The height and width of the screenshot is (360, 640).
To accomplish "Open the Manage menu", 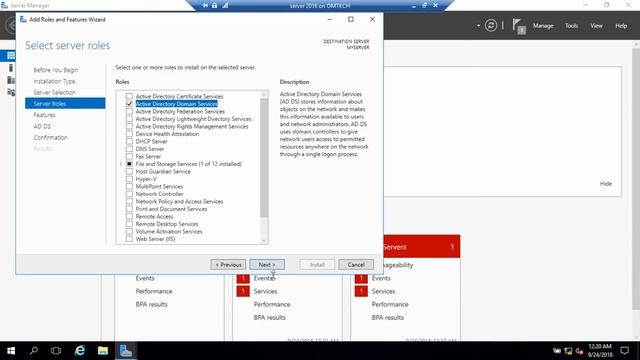I will pyautogui.click(x=543, y=26).
